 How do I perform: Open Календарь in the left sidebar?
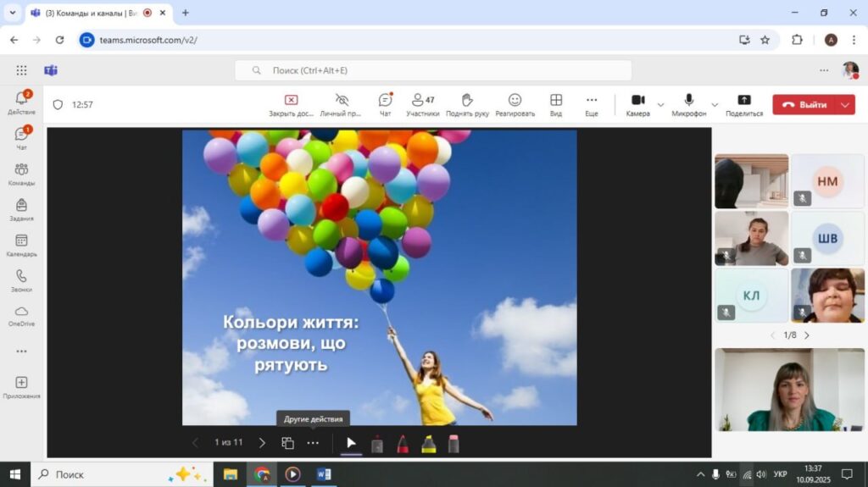21,246
